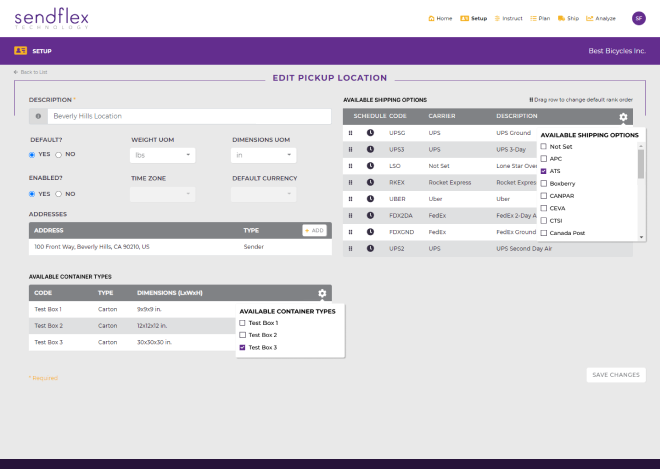This screenshot has width=660, height=469.
Task: Click the drag handle on the FDXGND row
Action: pyautogui.click(x=351, y=232)
